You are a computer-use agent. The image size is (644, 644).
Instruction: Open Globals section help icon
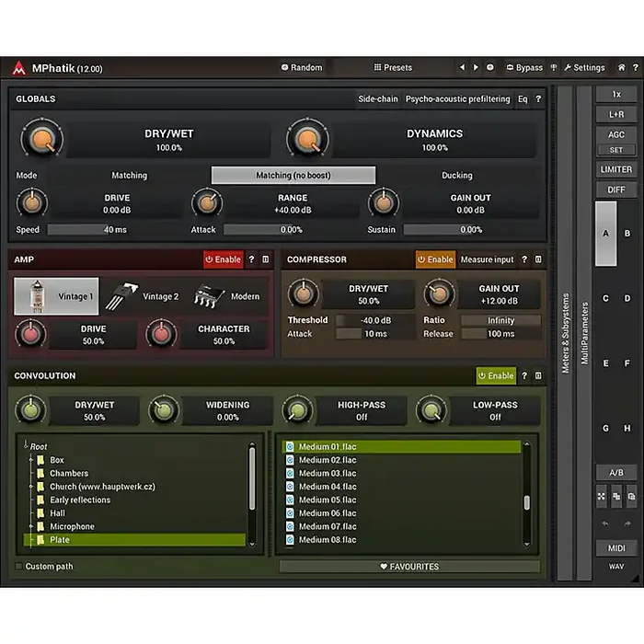(538, 99)
